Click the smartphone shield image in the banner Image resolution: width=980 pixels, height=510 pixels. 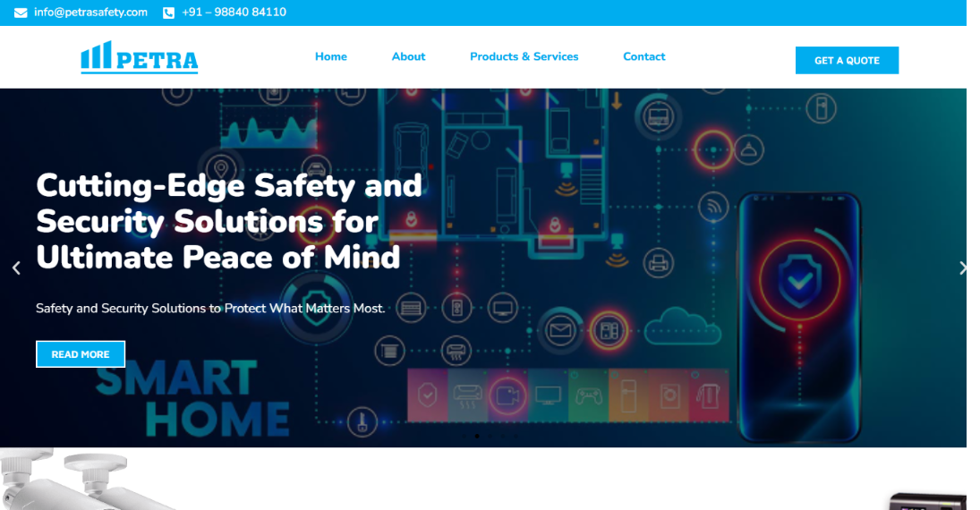pos(798,313)
